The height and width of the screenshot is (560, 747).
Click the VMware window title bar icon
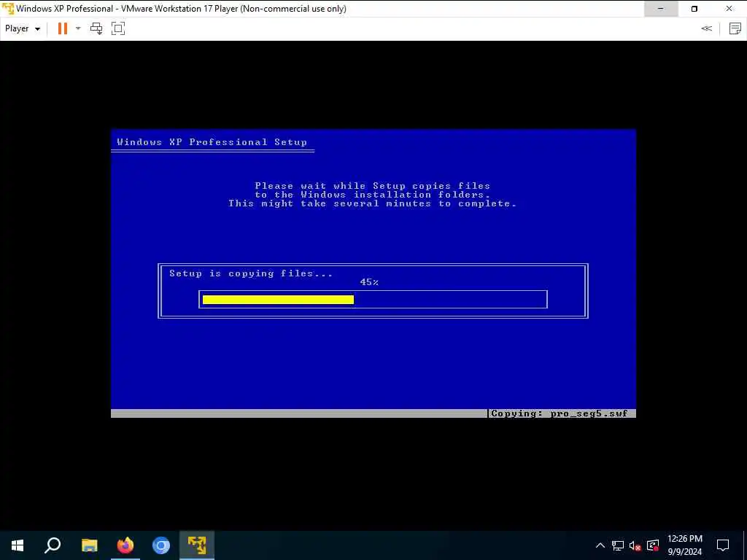8,9
